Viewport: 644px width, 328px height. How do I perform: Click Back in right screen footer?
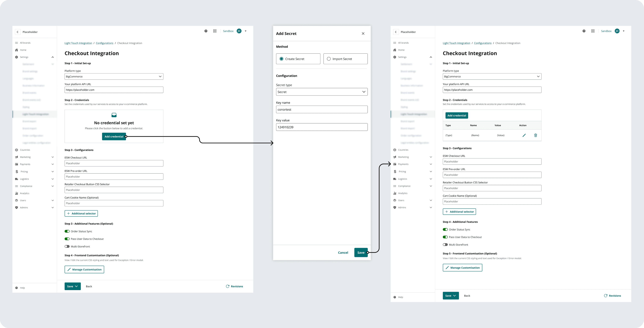(x=467, y=296)
